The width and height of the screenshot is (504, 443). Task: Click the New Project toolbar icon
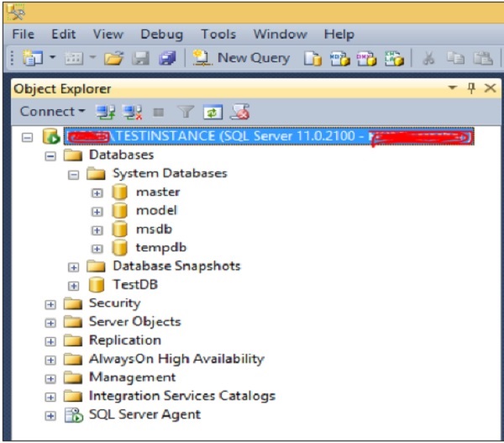[x=33, y=58]
